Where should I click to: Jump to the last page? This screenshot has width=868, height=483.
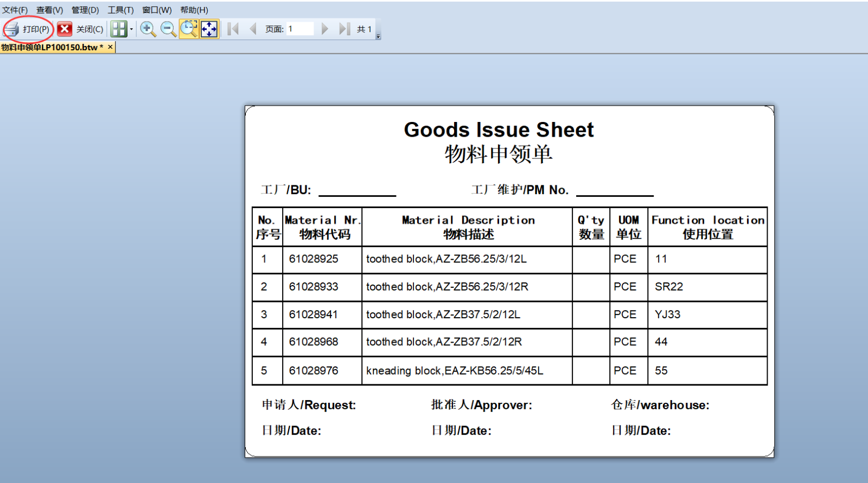point(344,29)
